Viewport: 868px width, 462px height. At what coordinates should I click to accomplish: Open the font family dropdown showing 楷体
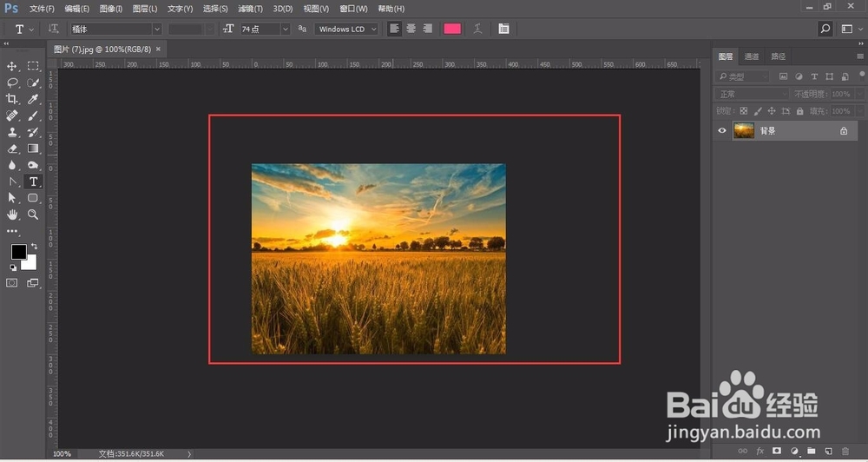(x=115, y=29)
